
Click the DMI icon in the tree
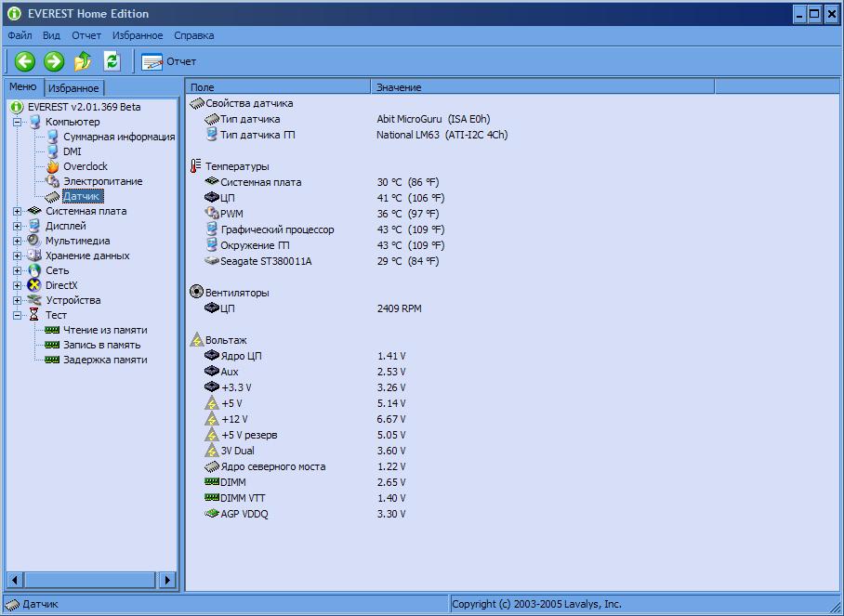click(52, 151)
